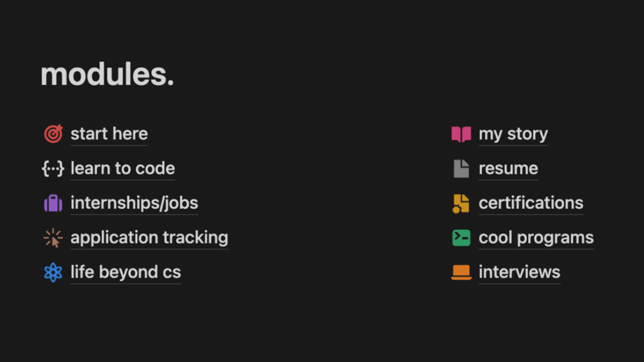The height and width of the screenshot is (362, 644).
Task: Click the pink open book icon for my story
Action: pyautogui.click(x=461, y=134)
